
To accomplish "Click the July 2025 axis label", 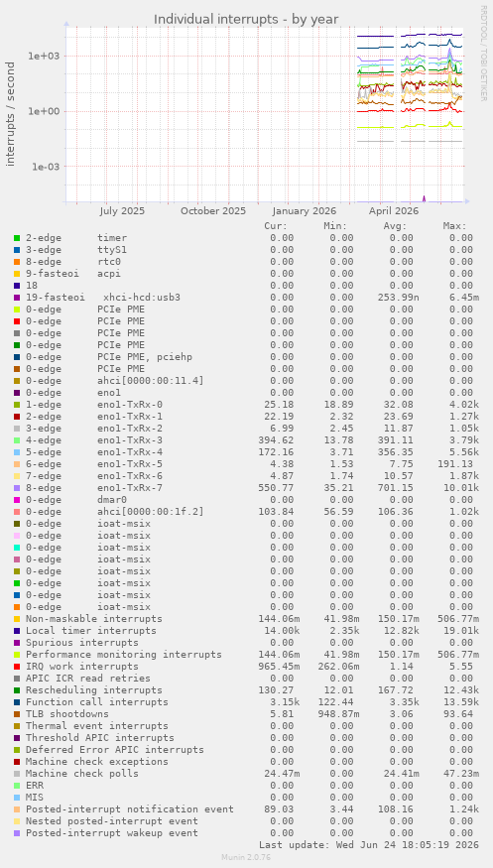I will coord(122,211).
